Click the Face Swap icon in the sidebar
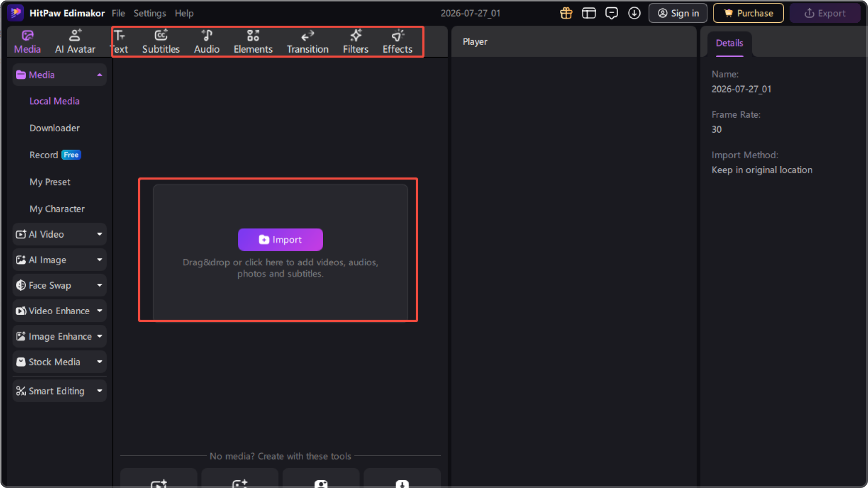This screenshot has height=488, width=868. click(21, 286)
